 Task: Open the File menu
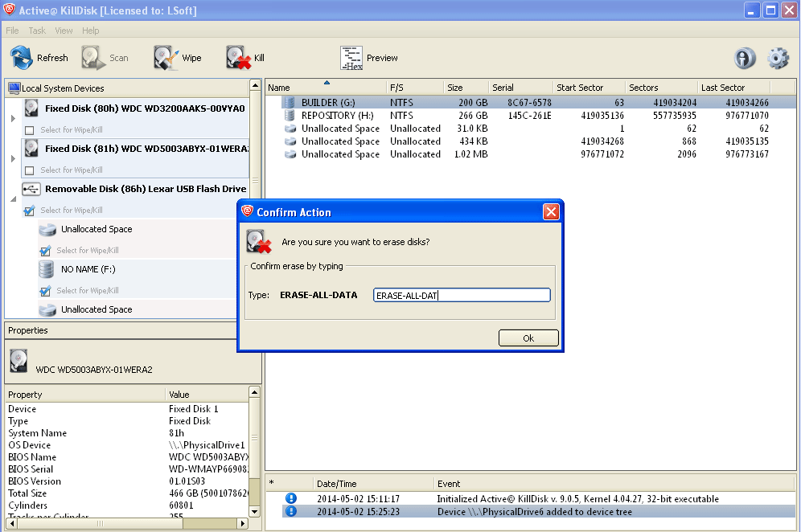coord(12,31)
